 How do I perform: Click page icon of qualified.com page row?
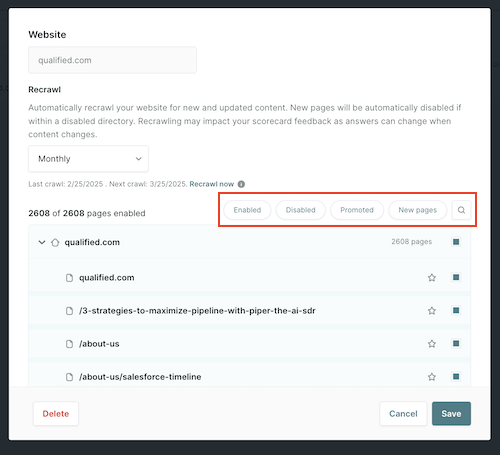click(69, 278)
